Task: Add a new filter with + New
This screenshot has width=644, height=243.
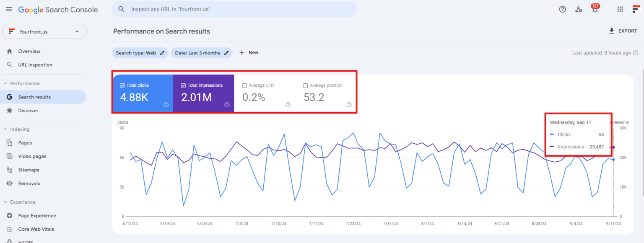Action: (x=249, y=53)
